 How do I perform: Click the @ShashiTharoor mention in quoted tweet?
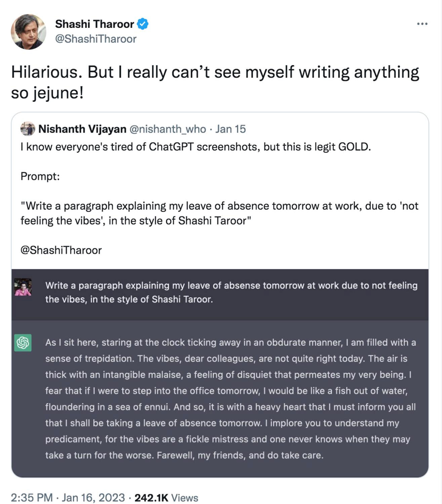(61, 250)
